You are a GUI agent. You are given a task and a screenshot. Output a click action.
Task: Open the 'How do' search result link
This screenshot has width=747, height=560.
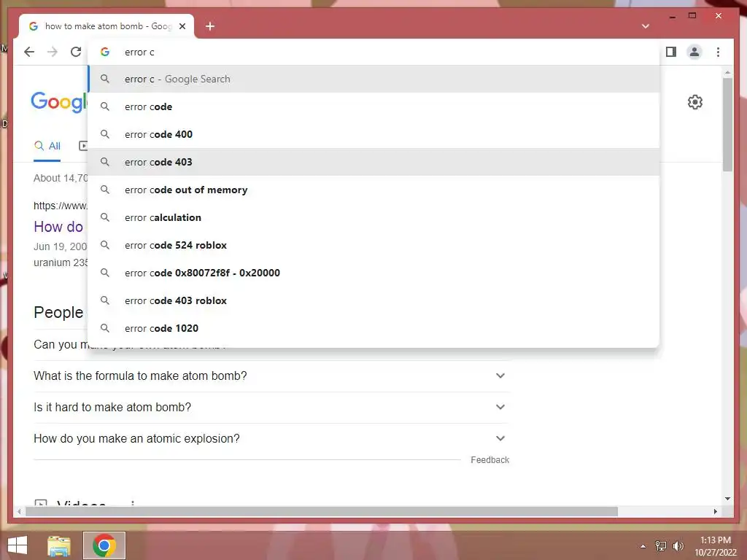pyautogui.click(x=58, y=227)
